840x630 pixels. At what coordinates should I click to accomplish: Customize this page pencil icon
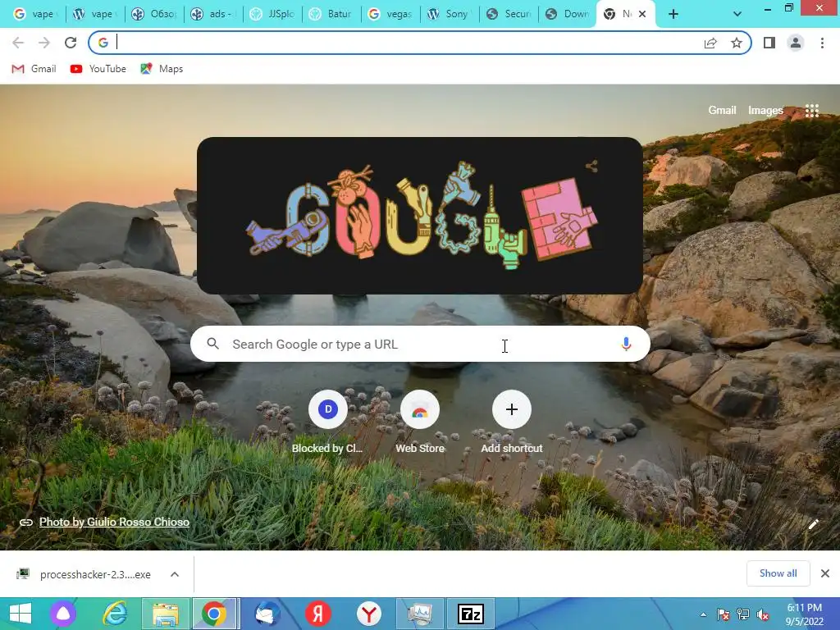click(x=813, y=524)
